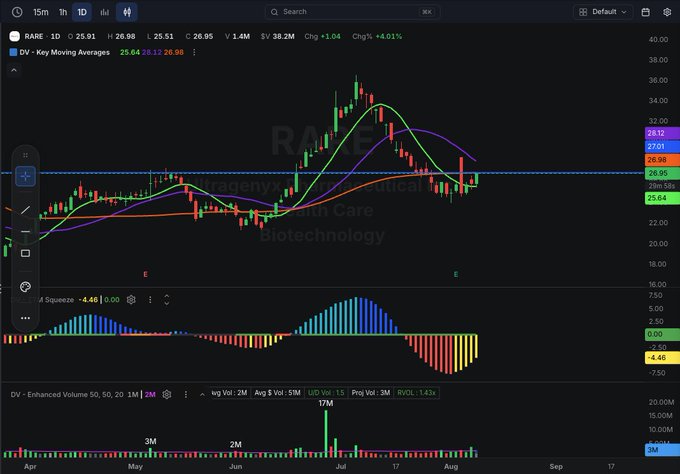Click the $V 38.2M dollar volume value
This screenshot has width=680, height=474.
[x=278, y=36]
